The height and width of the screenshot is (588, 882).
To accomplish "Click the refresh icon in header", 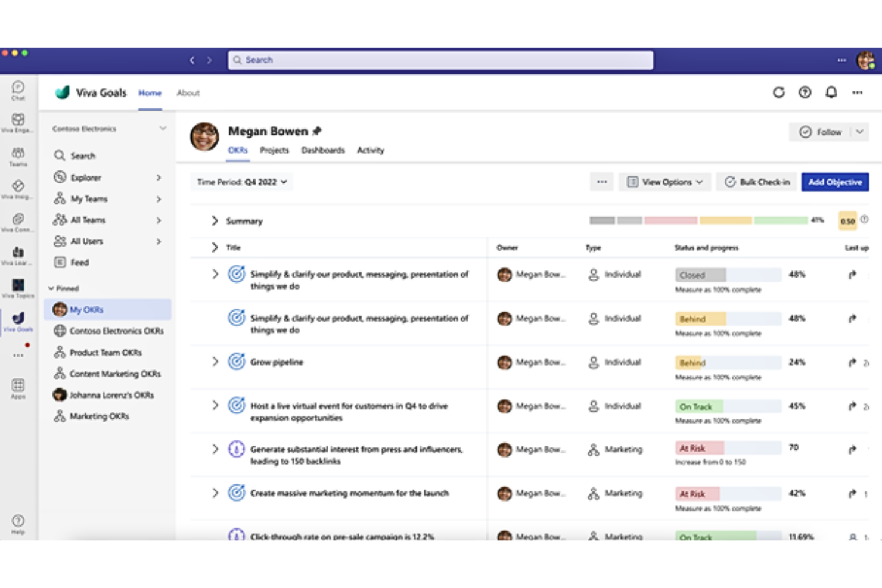I will 778,92.
